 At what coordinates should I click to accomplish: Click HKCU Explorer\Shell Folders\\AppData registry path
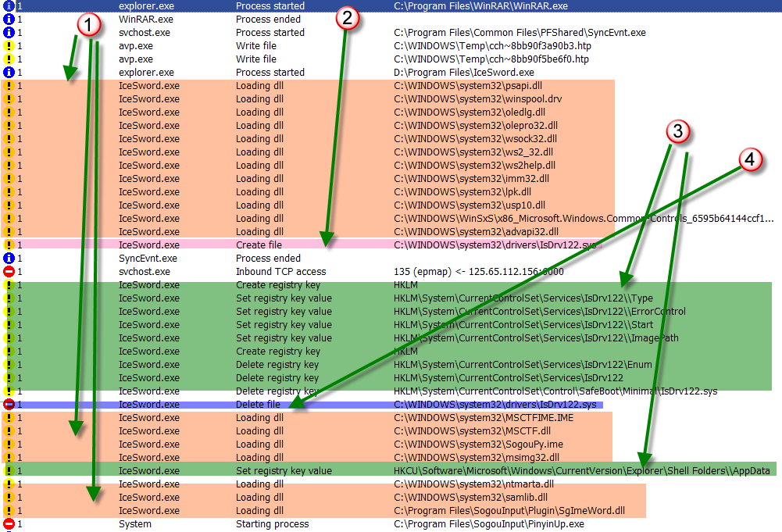click(x=582, y=470)
